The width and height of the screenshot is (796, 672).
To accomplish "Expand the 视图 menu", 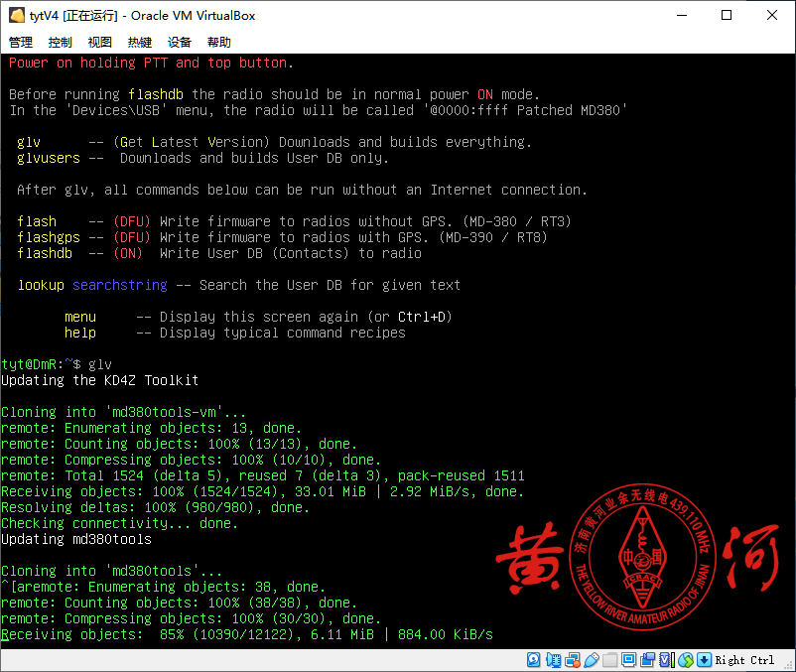I will 100,43.
